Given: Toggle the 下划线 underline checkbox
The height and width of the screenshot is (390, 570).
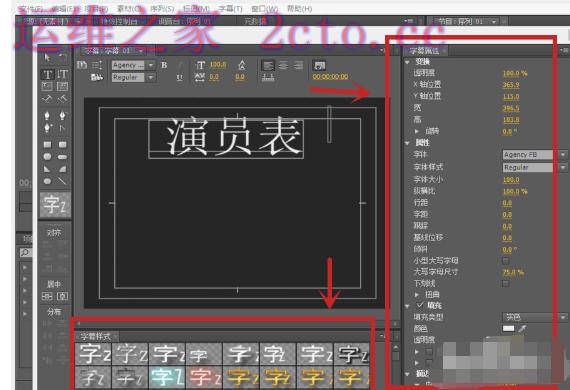Looking at the screenshot, I should pyautogui.click(x=506, y=284).
